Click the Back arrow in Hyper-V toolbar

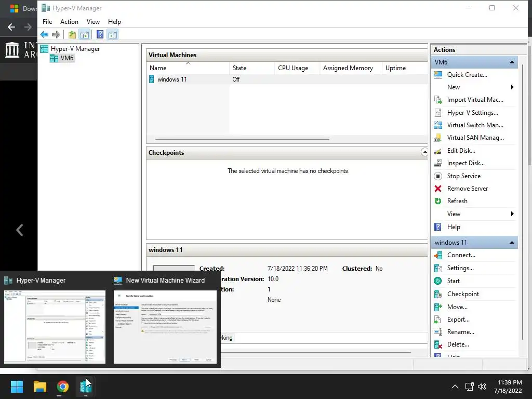[44, 34]
